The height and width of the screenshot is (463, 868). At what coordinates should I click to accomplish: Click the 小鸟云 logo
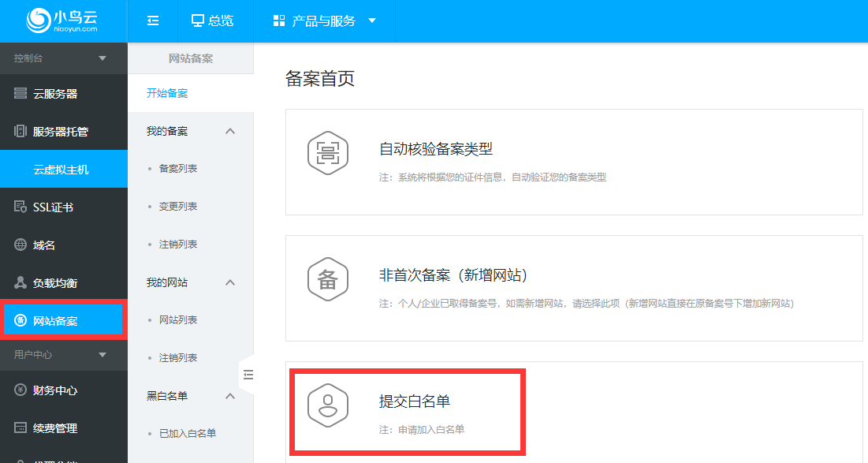pos(63,21)
